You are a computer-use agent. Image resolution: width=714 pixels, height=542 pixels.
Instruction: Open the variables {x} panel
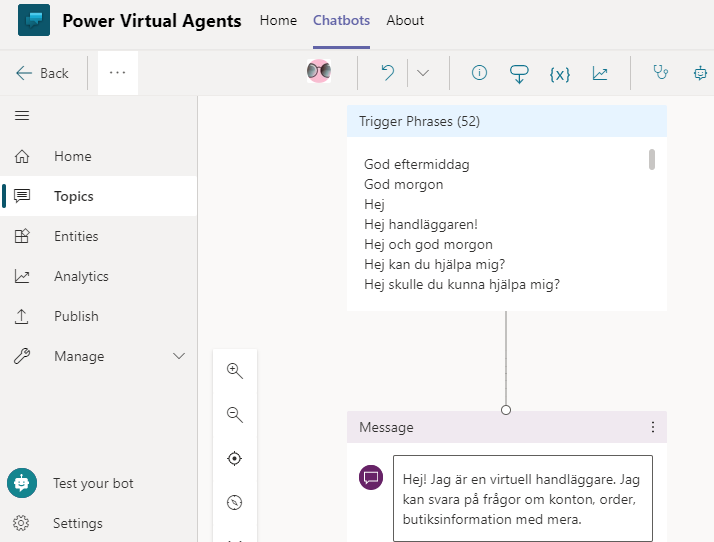pyautogui.click(x=560, y=74)
